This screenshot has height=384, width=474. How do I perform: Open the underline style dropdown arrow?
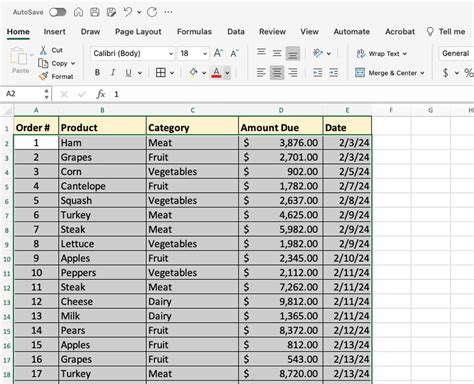pyautogui.click(x=140, y=73)
